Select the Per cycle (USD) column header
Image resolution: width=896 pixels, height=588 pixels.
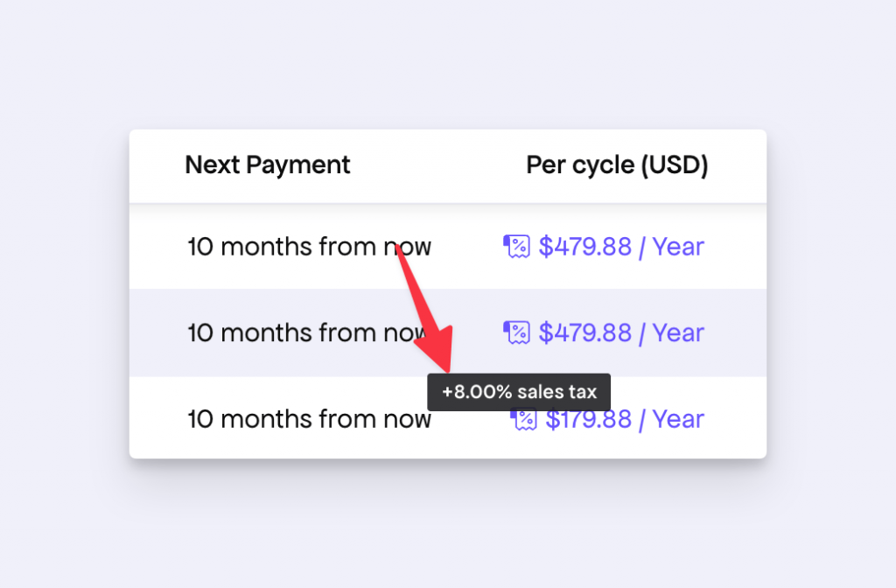click(617, 164)
